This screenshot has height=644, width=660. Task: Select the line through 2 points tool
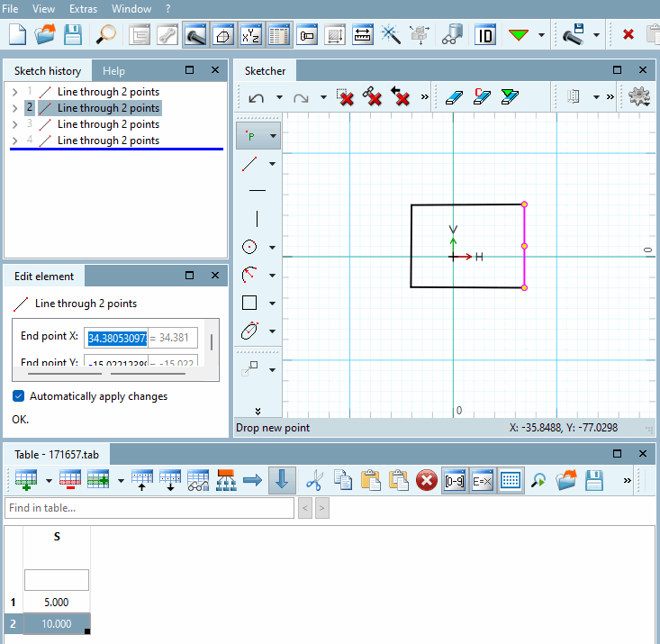[x=249, y=163]
